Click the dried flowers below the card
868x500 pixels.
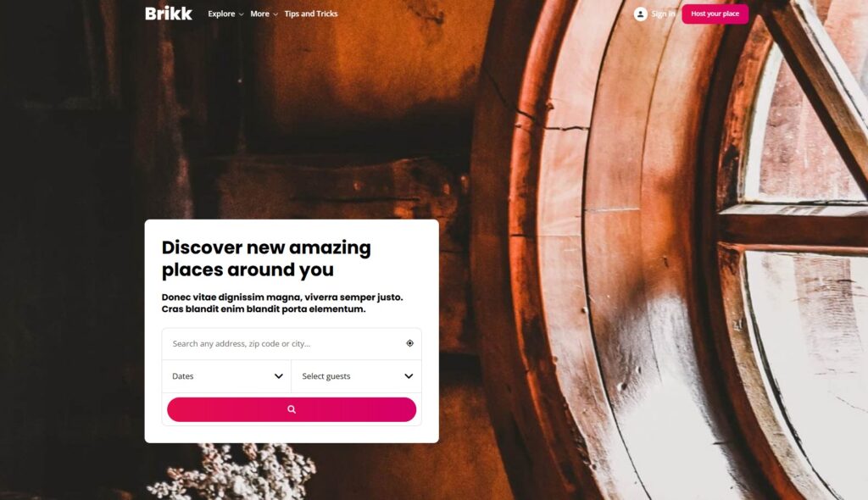pyautogui.click(x=232, y=472)
